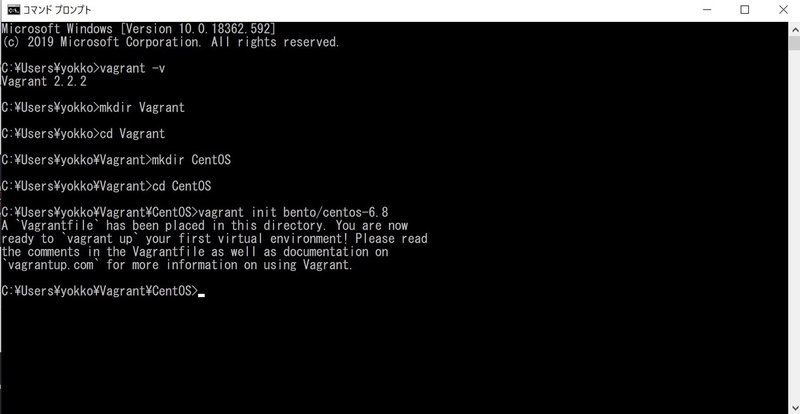
Task: Click the 'Vagrant 2.2.2' version output
Action: click(x=44, y=82)
